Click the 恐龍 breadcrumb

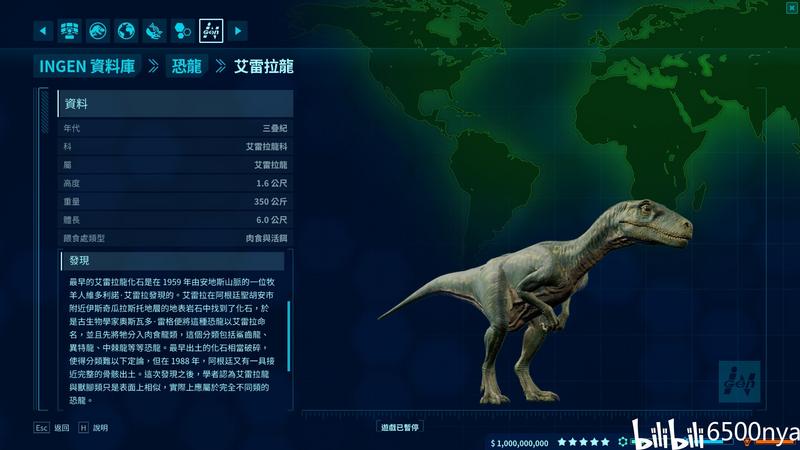click(x=187, y=66)
